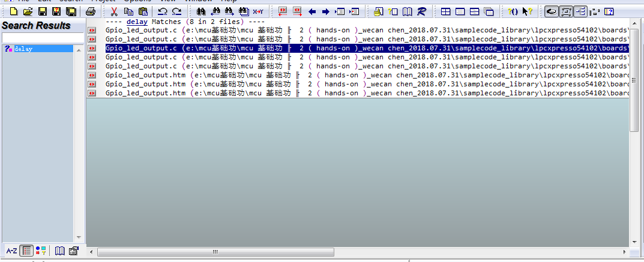Click into the symbol filter text box
This screenshot has height=262, width=644.
pos(42,38)
